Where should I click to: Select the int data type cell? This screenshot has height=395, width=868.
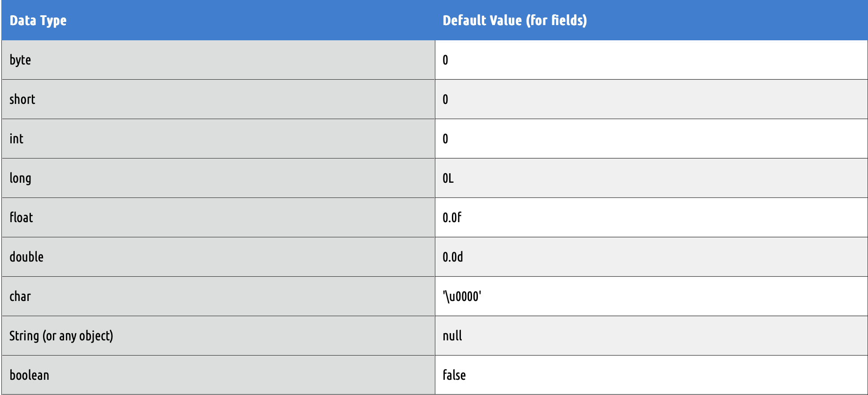click(218, 139)
